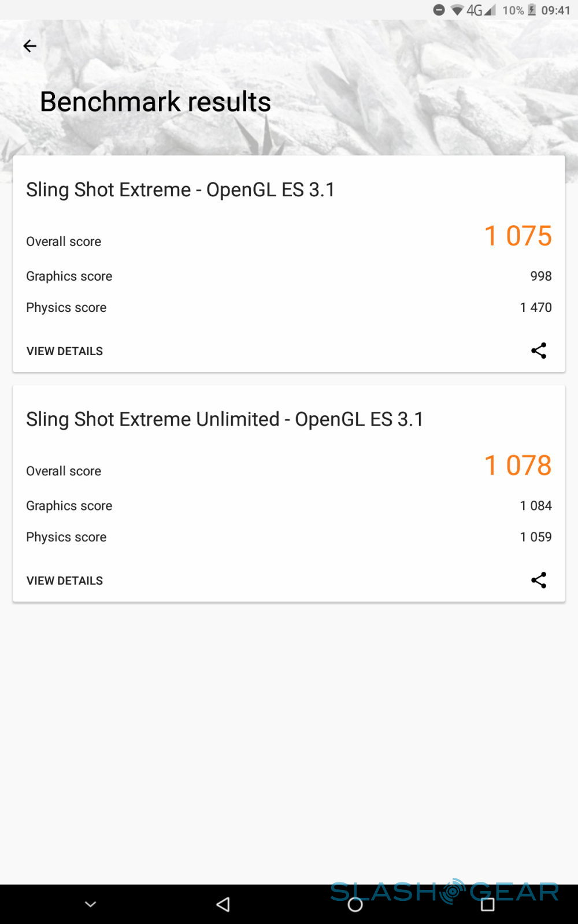578x924 pixels.
Task: Tap the Wi-Fi status icon
Action: [x=457, y=10]
